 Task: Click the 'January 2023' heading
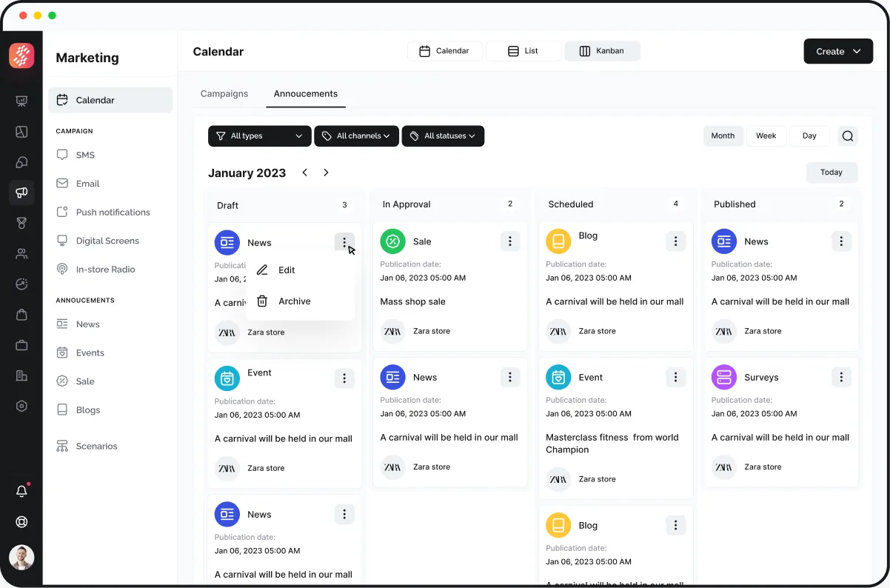coord(247,173)
